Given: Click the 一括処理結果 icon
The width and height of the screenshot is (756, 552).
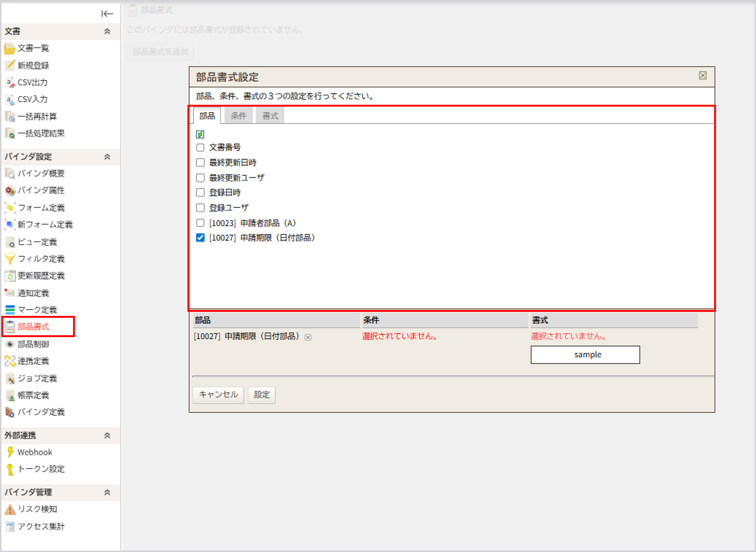Looking at the screenshot, I should pos(10,134).
